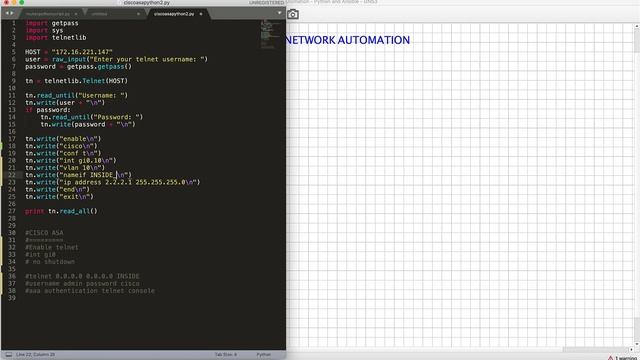Click the #username admin password cisco comment
Screen dimensions: 640x360
point(82,284)
